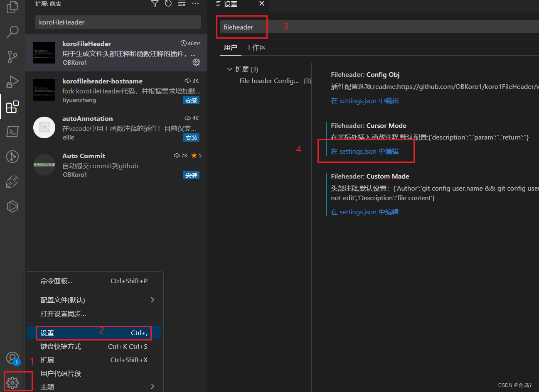The width and height of the screenshot is (539, 392).
Task: Click the settings search field containing fileheader
Action: [379, 27]
